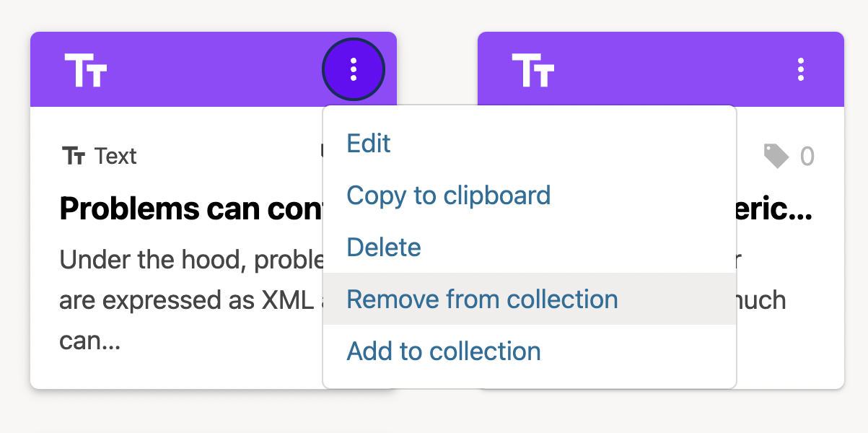This screenshot has width=868, height=433.
Task: Toggle the Remove from collection highlighted state
Action: pos(482,299)
